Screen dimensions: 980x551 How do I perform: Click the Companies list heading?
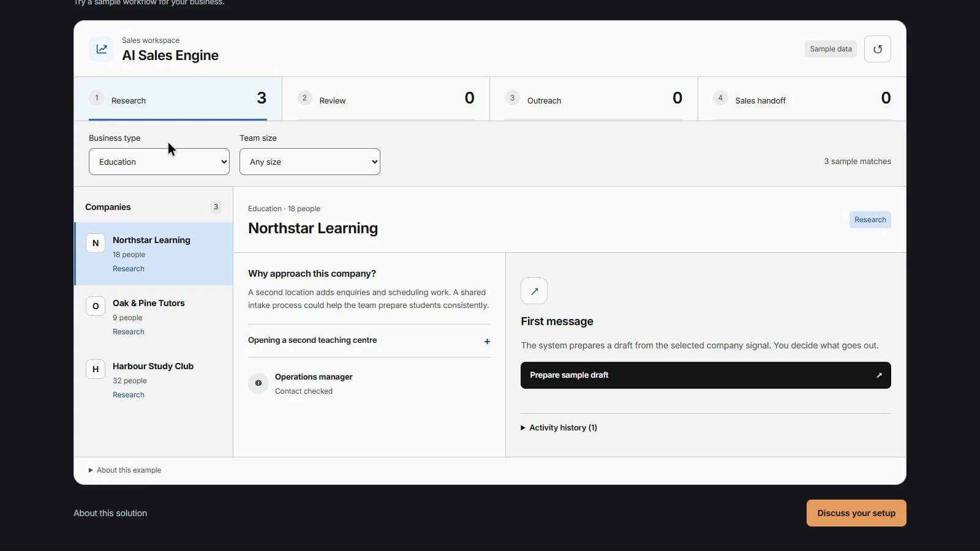pyautogui.click(x=108, y=207)
